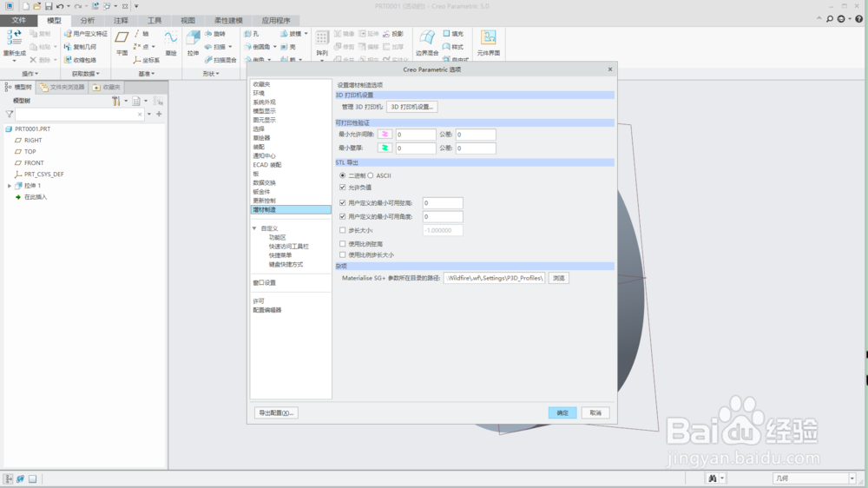This screenshot has height=488, width=868.
Task: Click the green 最小壁厚 color swatch
Action: tap(385, 148)
